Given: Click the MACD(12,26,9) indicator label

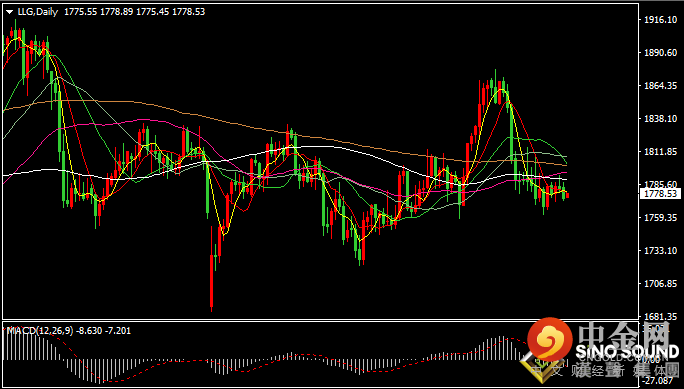Looking at the screenshot, I should (40, 331).
